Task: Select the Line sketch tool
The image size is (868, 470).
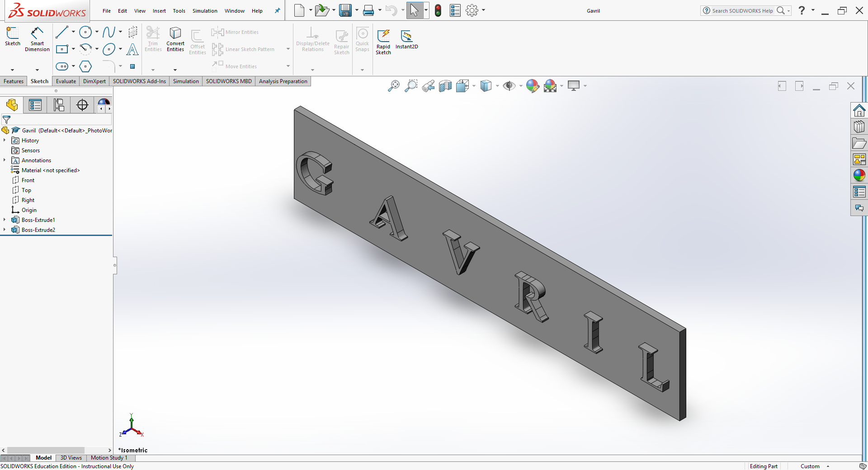Action: [62, 32]
